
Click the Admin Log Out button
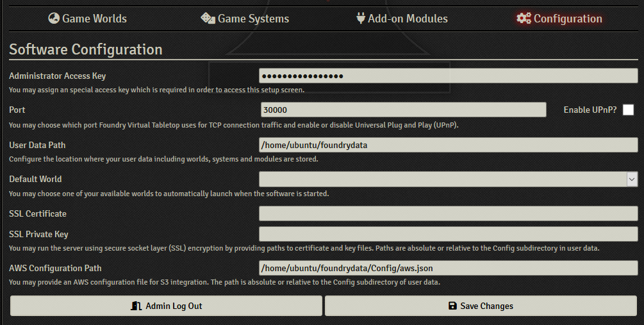(x=167, y=306)
